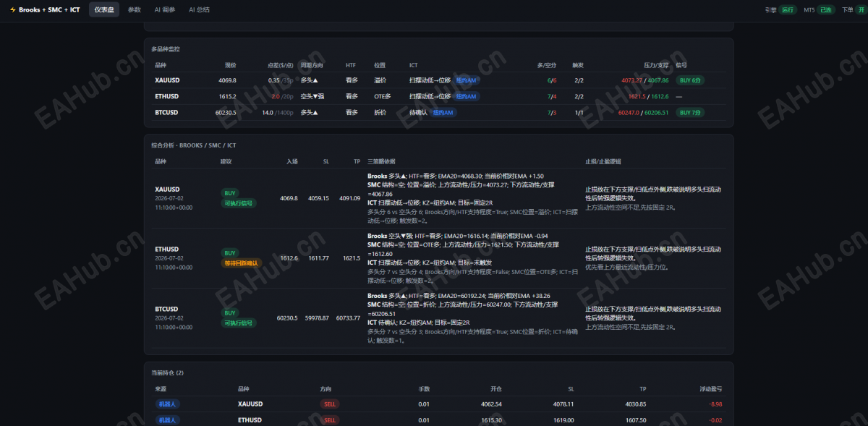Image resolution: width=868 pixels, height=426 pixels.
Task: Click resistance value 4073.27
Action: pos(631,80)
